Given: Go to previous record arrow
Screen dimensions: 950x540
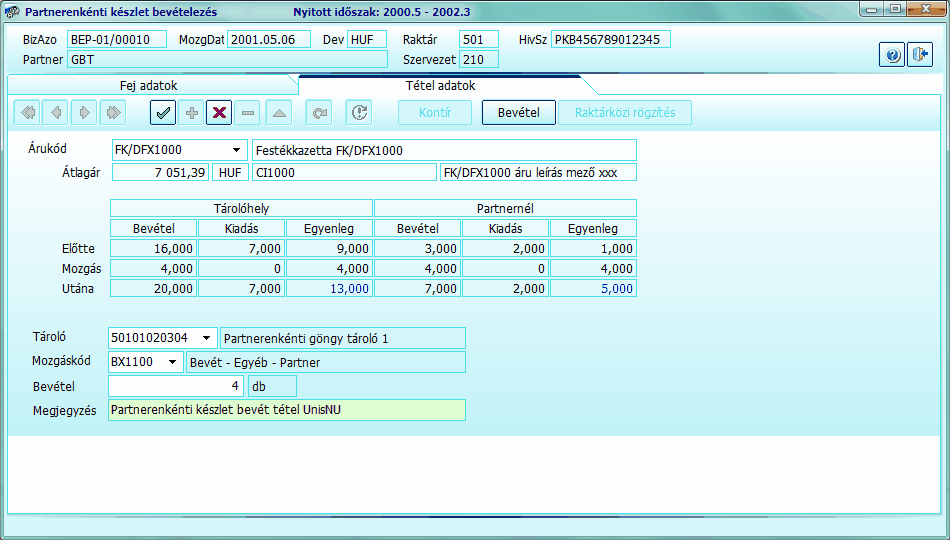Looking at the screenshot, I should point(56,113).
